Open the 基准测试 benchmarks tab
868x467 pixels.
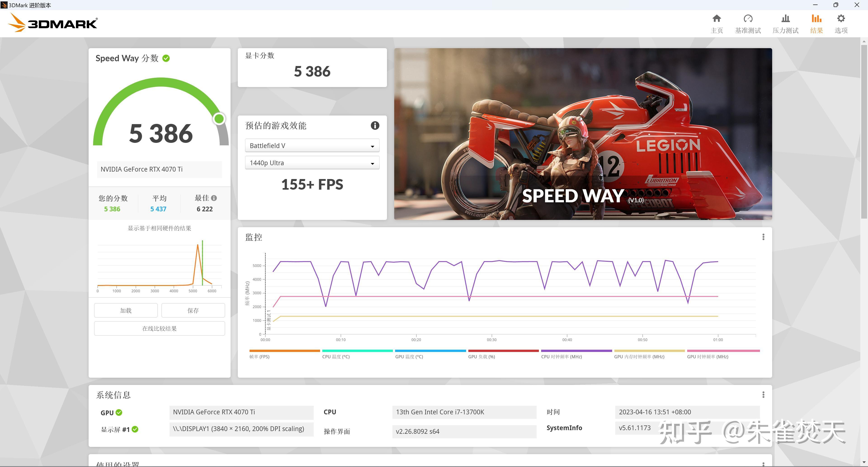pos(748,24)
